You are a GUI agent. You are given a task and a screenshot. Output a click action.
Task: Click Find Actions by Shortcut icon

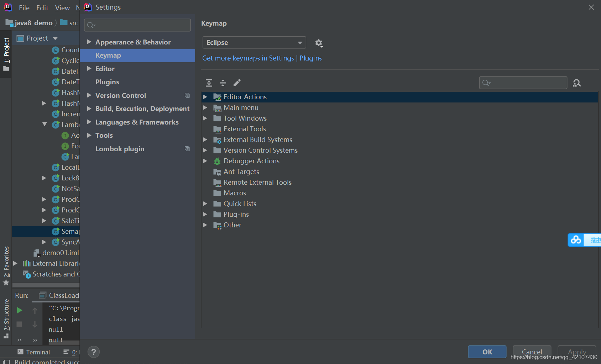(577, 83)
